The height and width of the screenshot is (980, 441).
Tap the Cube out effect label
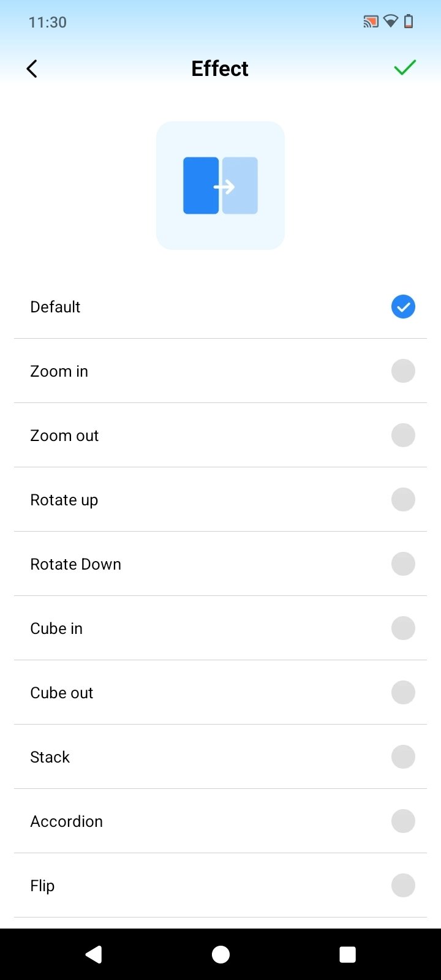(62, 693)
